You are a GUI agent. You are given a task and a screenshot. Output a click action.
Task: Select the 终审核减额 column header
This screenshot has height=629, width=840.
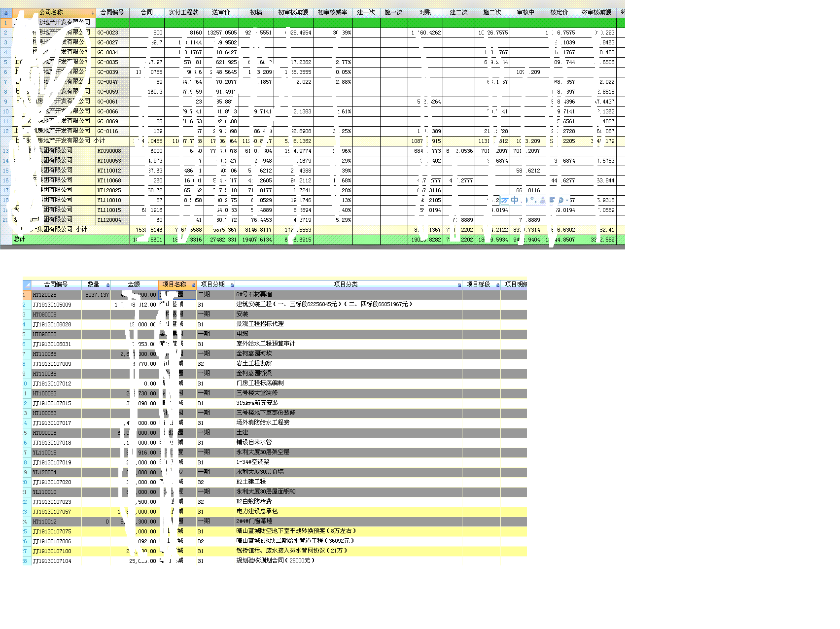(596, 13)
